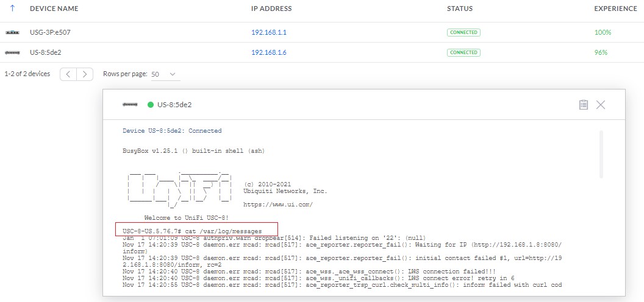Open the Rows per page dropdown
Image resolution: width=644 pixels, height=302 pixels.
165,74
